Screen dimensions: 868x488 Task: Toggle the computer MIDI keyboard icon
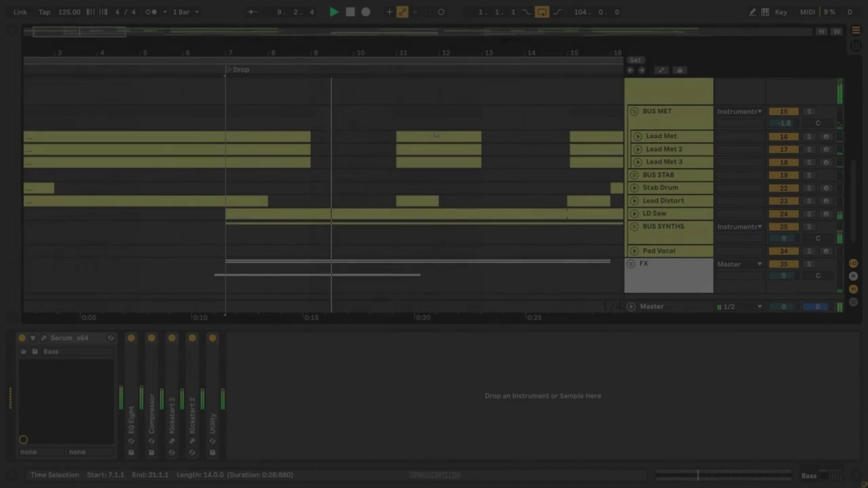pyautogui.click(x=765, y=12)
